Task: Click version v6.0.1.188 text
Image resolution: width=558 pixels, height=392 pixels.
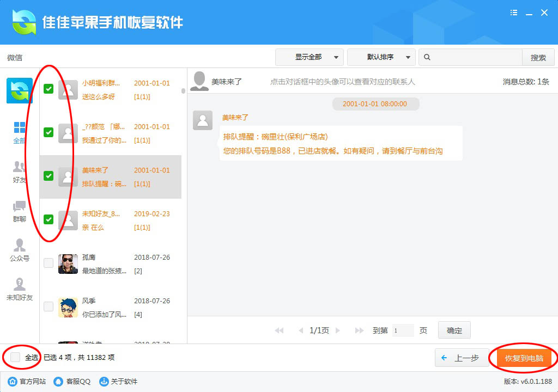Action: tap(527, 381)
